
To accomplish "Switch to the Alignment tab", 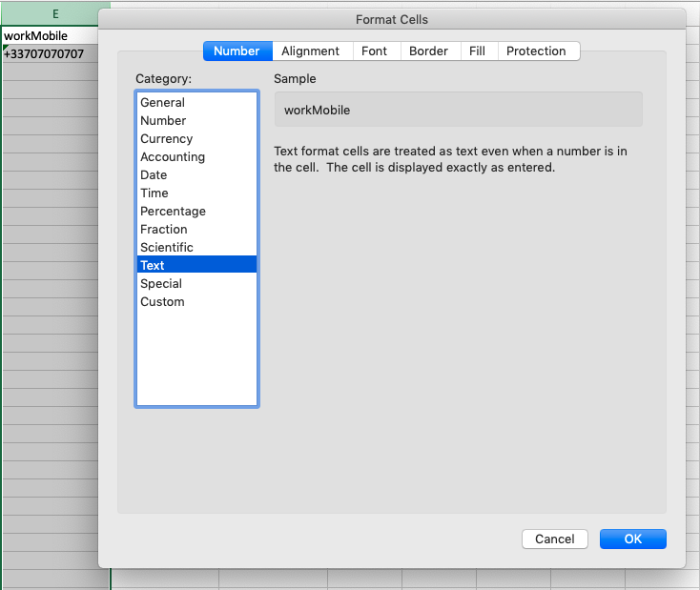I will (310, 51).
